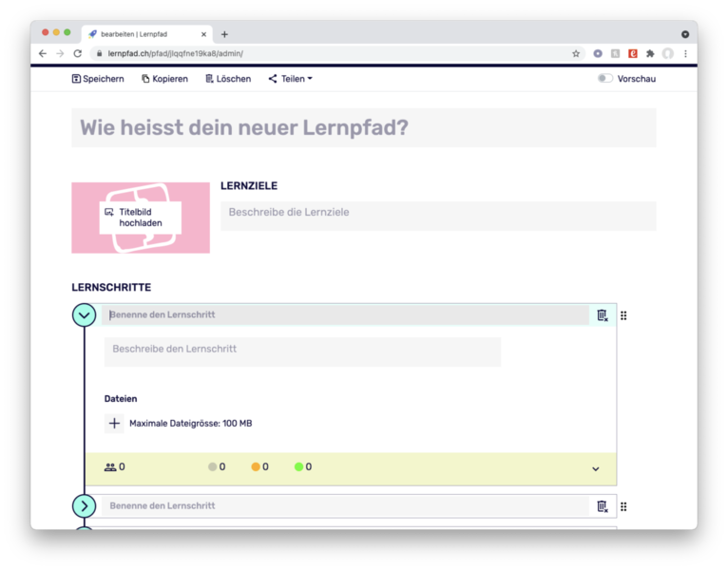Click the lernpfad.ch address bar
This screenshot has width=728, height=570.
pyautogui.click(x=337, y=53)
